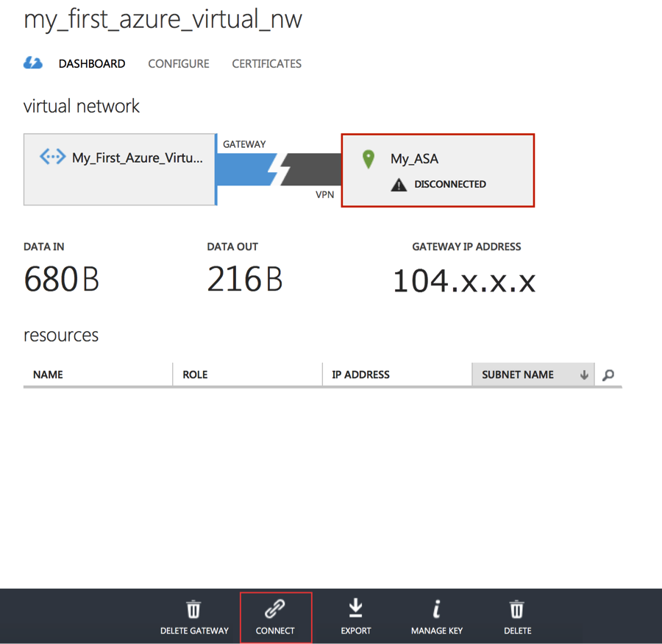Open the CERTIFICATES tab
Viewport: 662px width, 644px height.
pos(266,64)
